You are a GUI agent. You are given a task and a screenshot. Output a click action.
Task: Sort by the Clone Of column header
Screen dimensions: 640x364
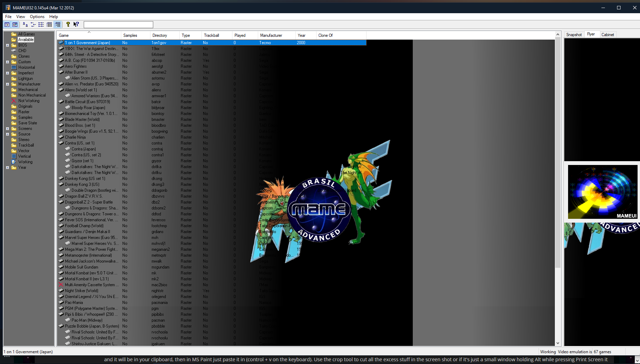[x=341, y=35]
